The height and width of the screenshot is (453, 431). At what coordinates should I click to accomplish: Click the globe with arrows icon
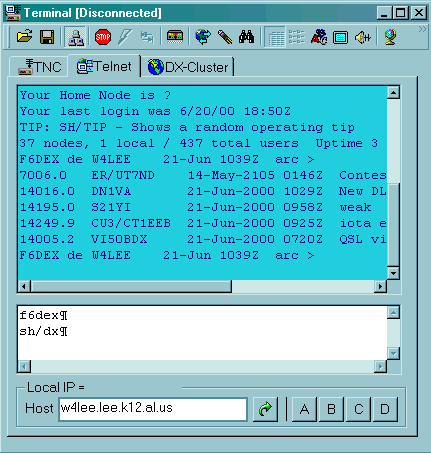pyautogui.click(x=203, y=37)
